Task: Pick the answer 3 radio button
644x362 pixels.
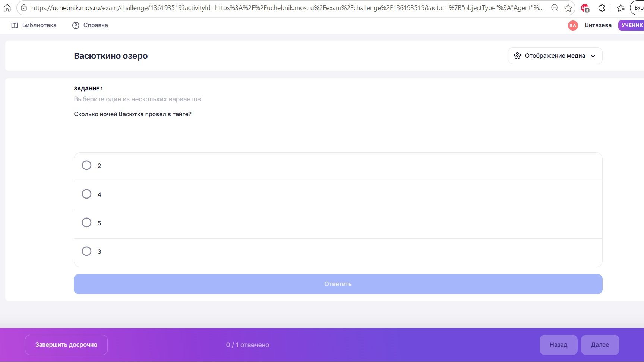Action: 86,251
